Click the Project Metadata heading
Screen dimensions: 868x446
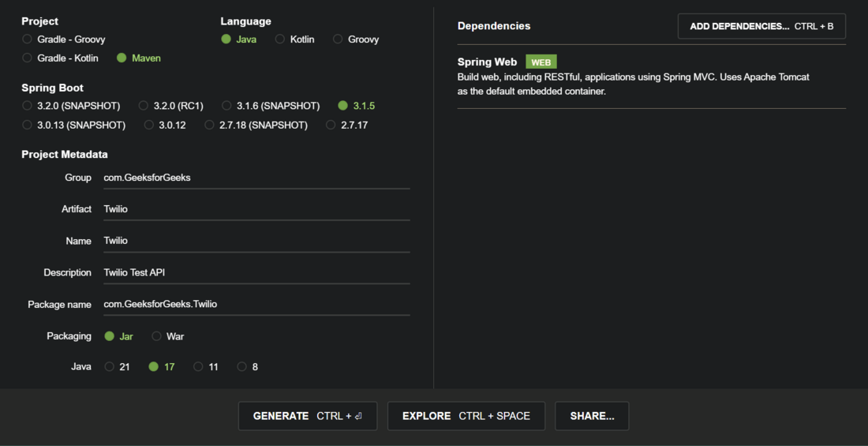tap(65, 155)
